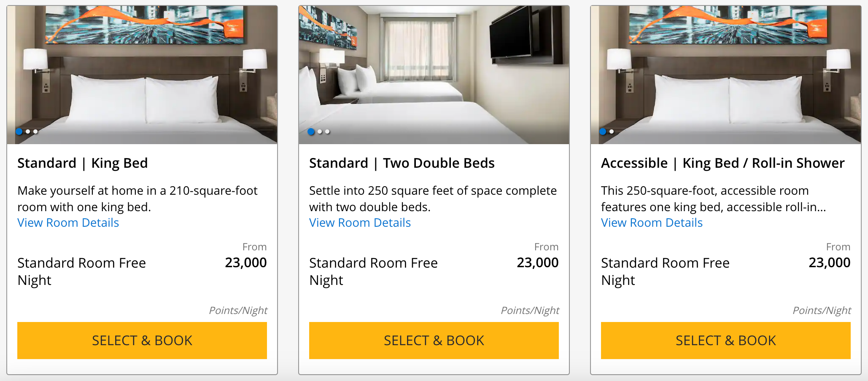Viewport: 868px width, 381px height.
Task: Click the Accessible King Bed / Roll-in Shower title
Action: coord(723,163)
